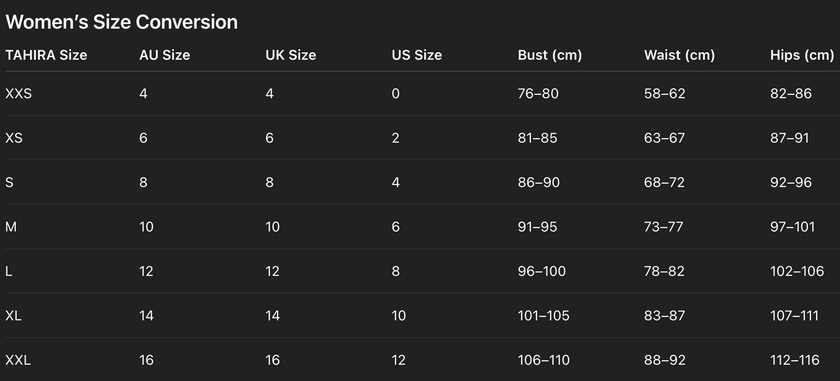The width and height of the screenshot is (840, 381).
Task: Click the 88–92 waist measurement cell
Action: coord(665,360)
